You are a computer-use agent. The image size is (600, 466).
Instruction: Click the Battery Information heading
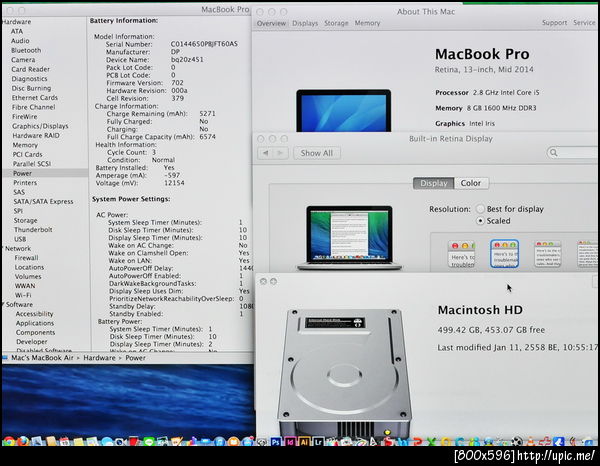pos(124,21)
